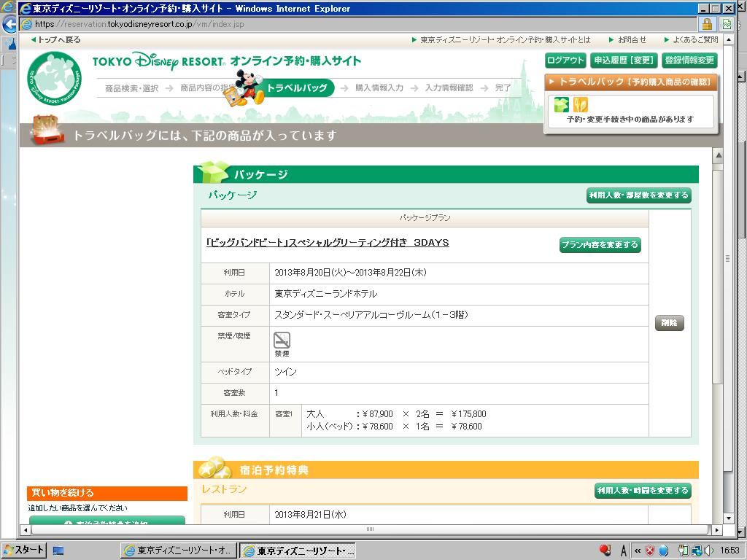The width and height of the screenshot is (747, 560).
Task: Click the hotel name 東京ディズニーランドホテル
Action: pyautogui.click(x=326, y=294)
